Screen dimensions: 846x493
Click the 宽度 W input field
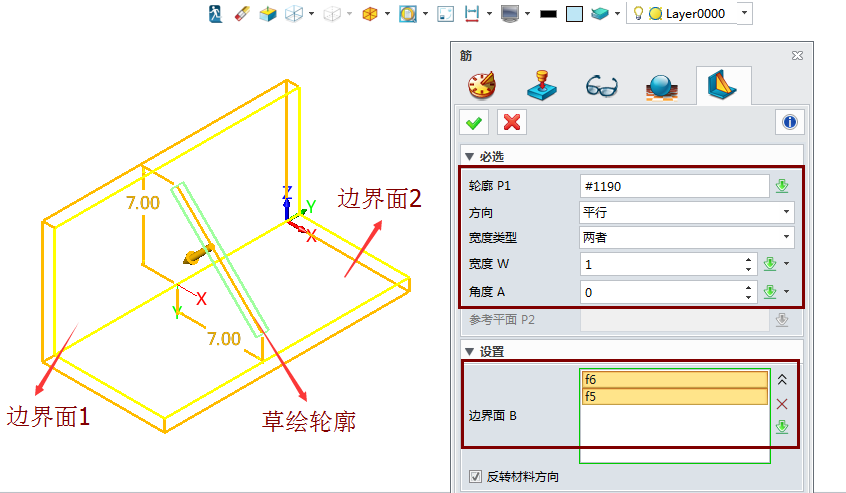pos(660,265)
